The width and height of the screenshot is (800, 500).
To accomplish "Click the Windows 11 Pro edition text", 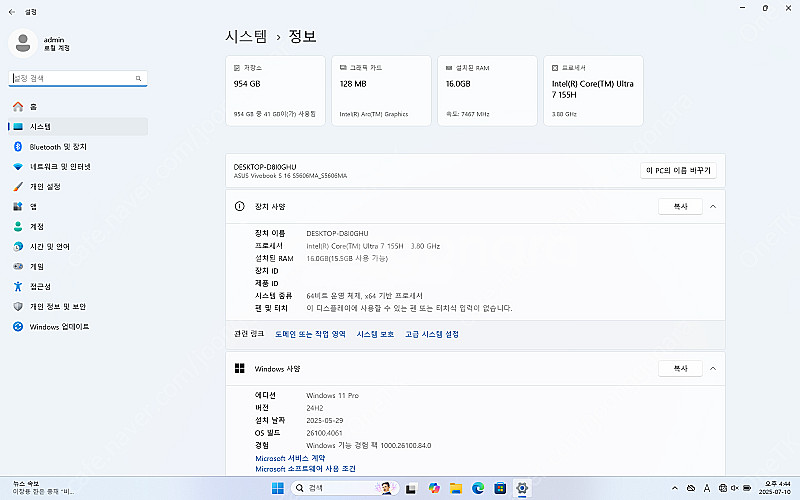I will pos(332,395).
